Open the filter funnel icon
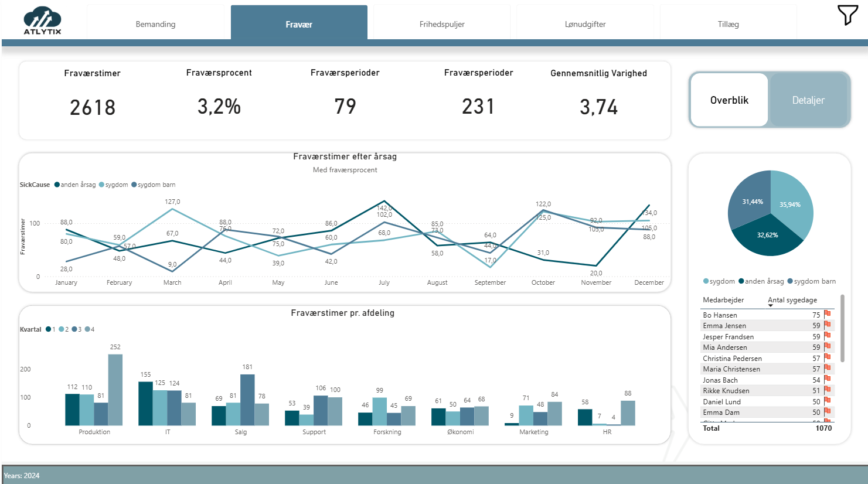 click(847, 15)
